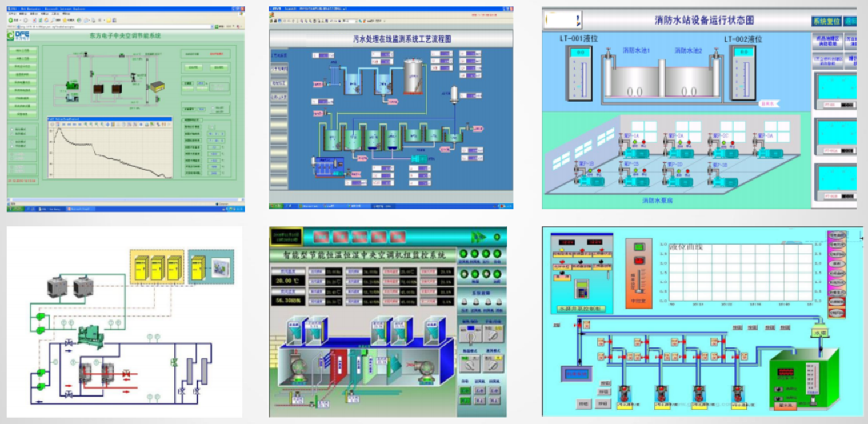Select the first radio button in HVAC left sidebar

pos(12,130)
